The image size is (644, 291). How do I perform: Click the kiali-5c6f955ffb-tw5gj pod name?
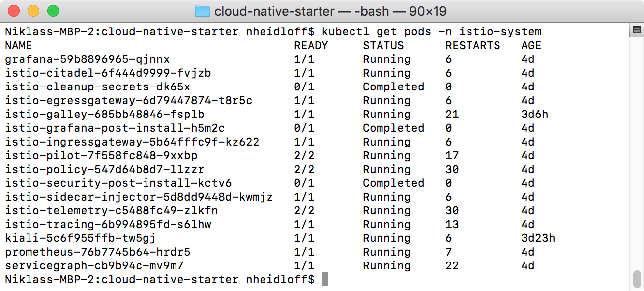point(80,238)
